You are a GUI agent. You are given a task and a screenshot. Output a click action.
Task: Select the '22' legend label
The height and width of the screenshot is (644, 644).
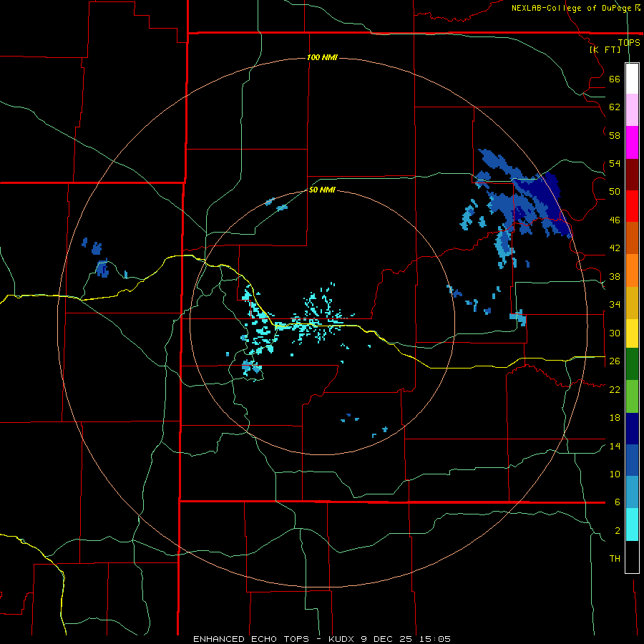tap(615, 389)
